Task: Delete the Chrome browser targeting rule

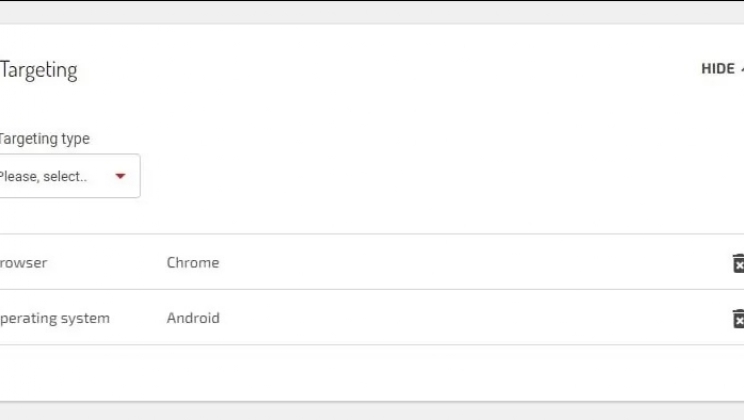Action: [738, 263]
